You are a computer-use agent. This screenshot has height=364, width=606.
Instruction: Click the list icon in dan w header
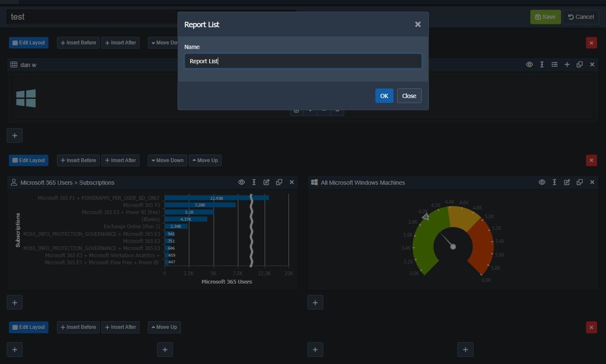554,65
